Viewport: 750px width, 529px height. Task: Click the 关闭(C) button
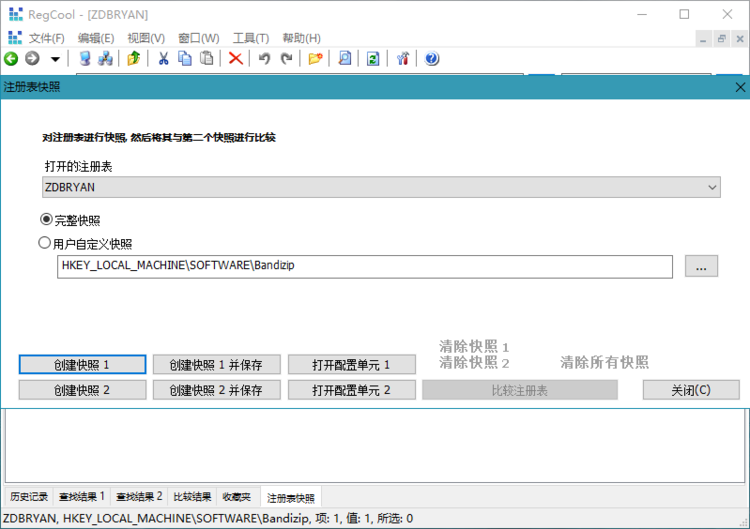coord(690,390)
